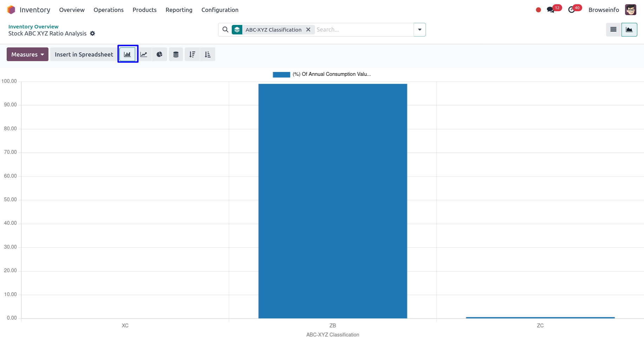Image resolution: width=644 pixels, height=340 pixels.
Task: Open the Reporting menu
Action: pos(179,10)
